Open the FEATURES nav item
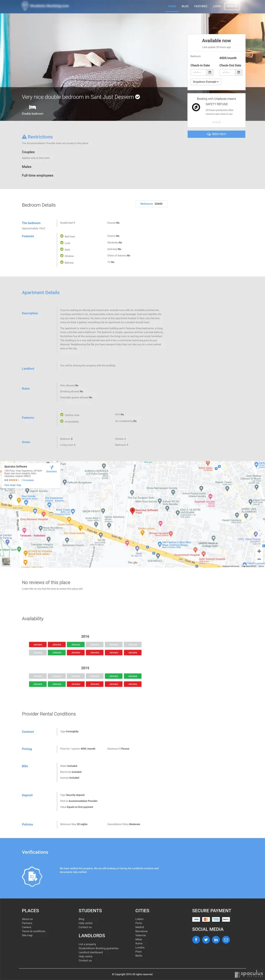 pos(201,6)
